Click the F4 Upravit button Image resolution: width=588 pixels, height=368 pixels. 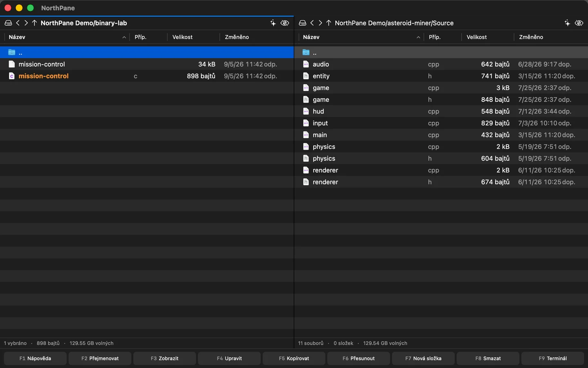pos(229,359)
